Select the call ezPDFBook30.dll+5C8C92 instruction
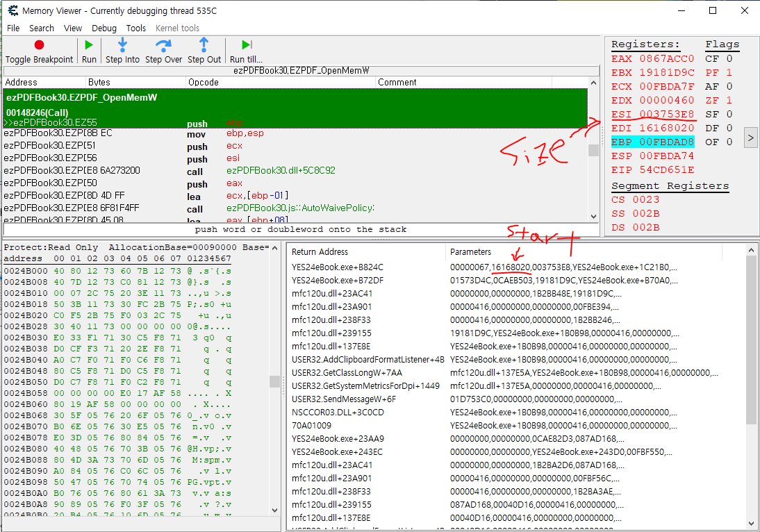The image size is (760, 532). (x=295, y=171)
